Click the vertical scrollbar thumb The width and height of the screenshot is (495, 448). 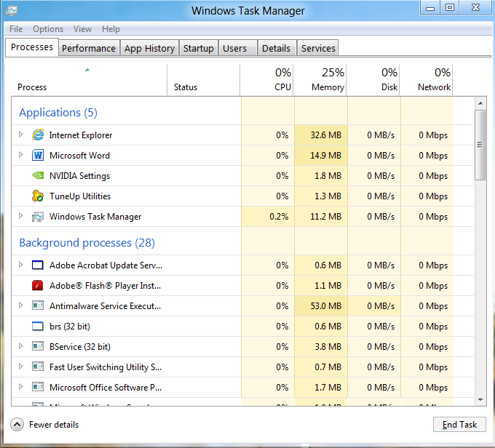[x=480, y=145]
